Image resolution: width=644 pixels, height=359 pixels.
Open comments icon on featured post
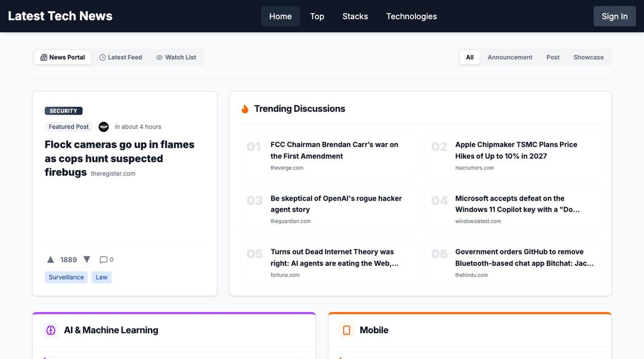(x=103, y=260)
